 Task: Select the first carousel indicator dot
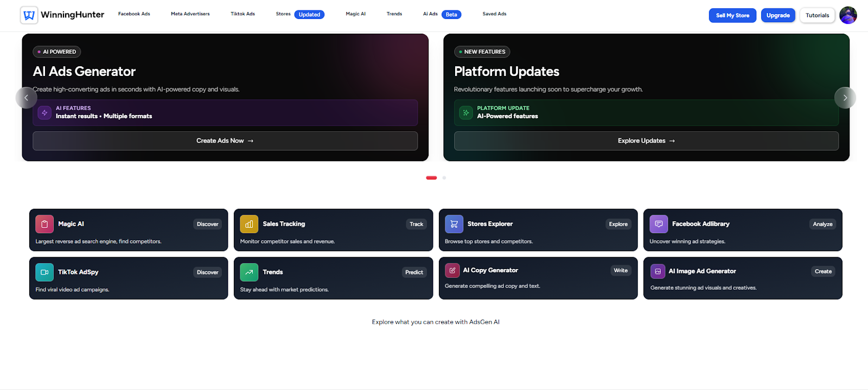point(431,178)
